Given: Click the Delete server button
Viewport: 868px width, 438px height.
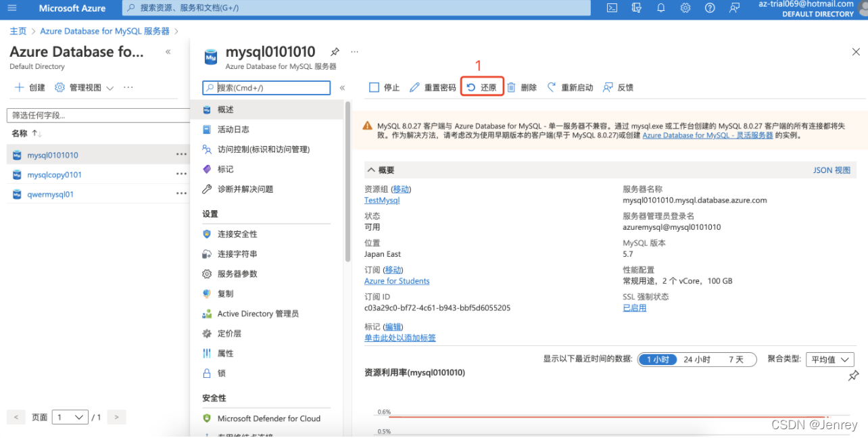Looking at the screenshot, I should [x=522, y=88].
